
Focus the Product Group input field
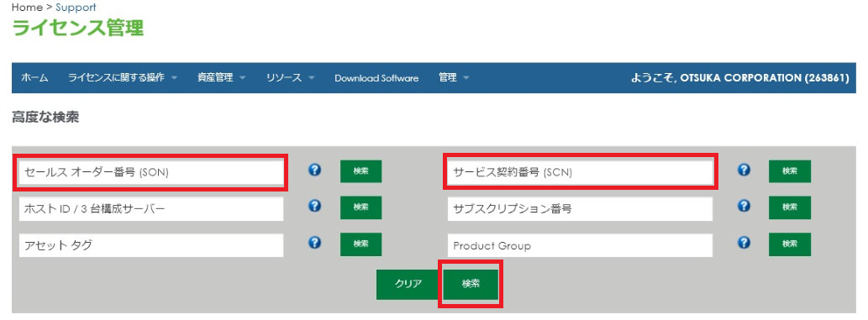pyautogui.click(x=580, y=245)
